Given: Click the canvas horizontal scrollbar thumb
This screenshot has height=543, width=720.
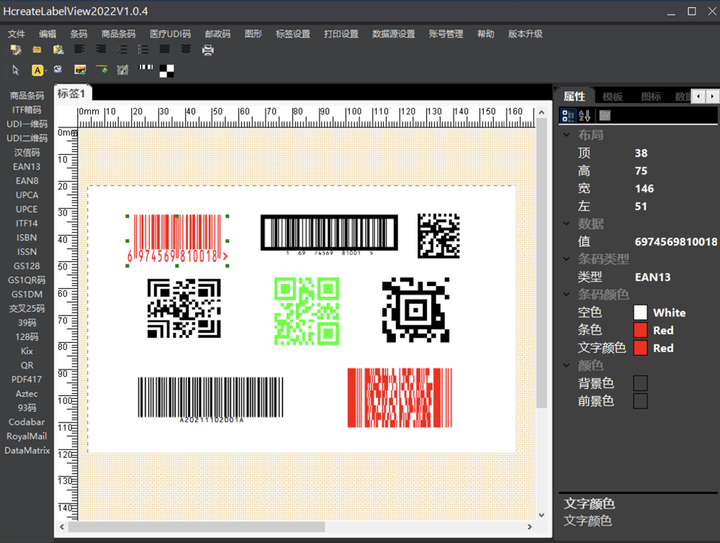Looking at the screenshot, I should [196, 527].
